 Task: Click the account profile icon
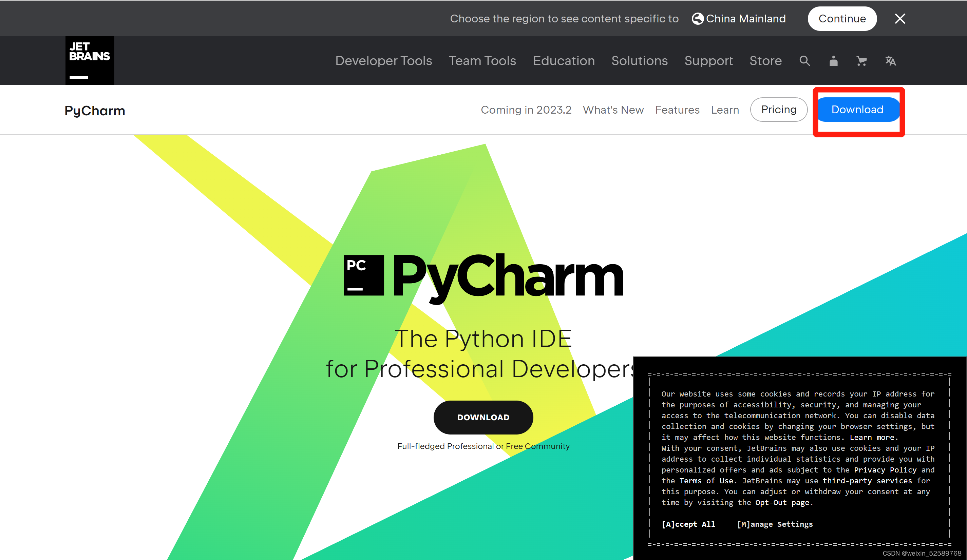pyautogui.click(x=833, y=61)
